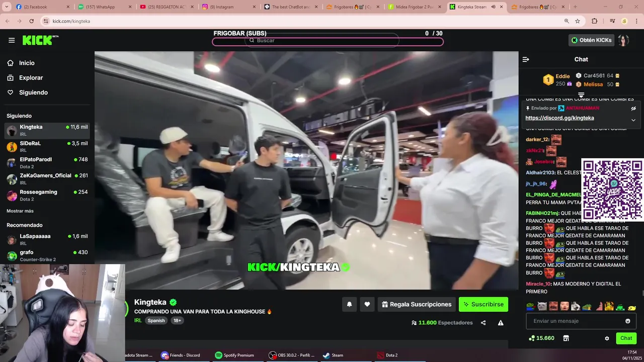The width and height of the screenshot is (644, 362).
Task: Open Steam from the taskbar
Action: [x=333, y=355]
